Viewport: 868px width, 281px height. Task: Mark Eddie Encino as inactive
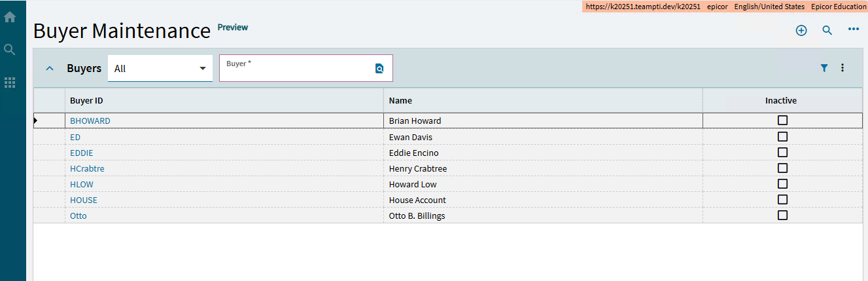pyautogui.click(x=782, y=153)
